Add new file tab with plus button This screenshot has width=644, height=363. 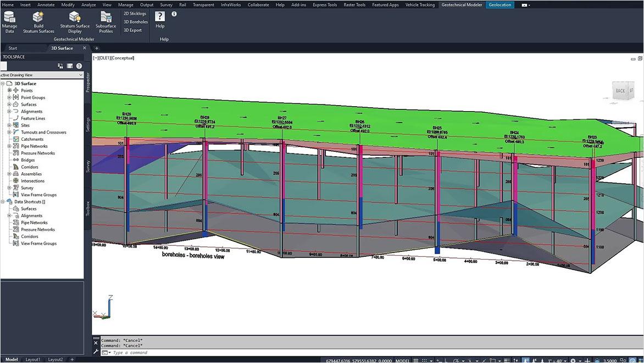pos(97,48)
